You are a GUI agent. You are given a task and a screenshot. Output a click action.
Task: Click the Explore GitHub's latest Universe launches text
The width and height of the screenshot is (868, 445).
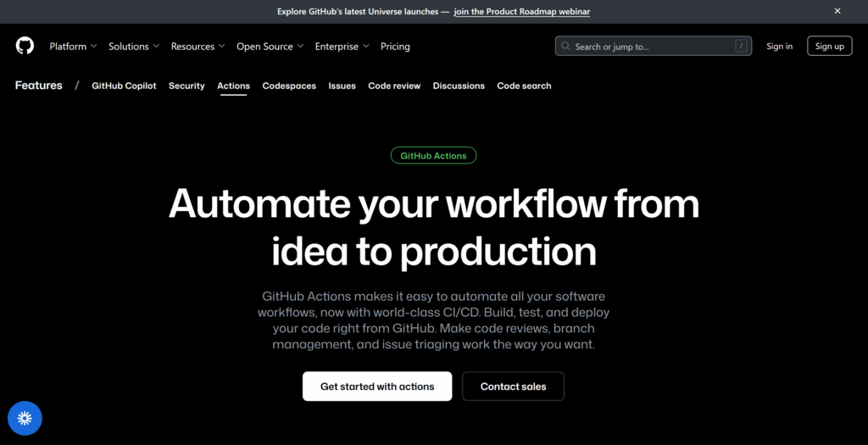coord(363,12)
